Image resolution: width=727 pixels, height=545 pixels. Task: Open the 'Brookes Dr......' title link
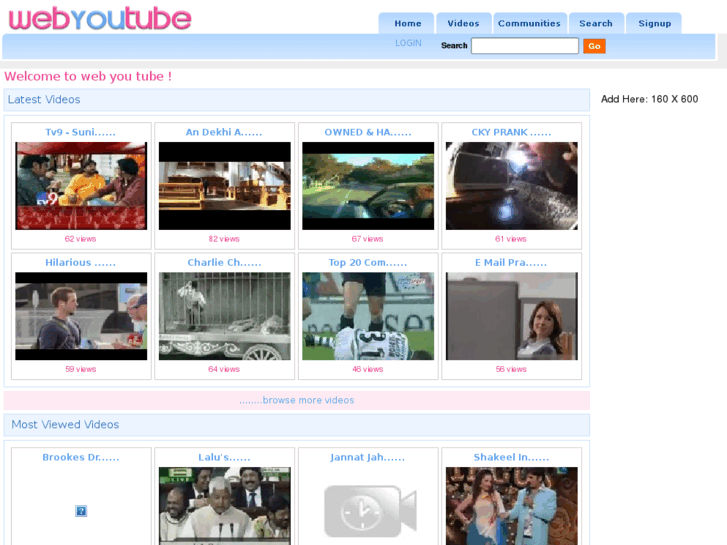click(81, 457)
